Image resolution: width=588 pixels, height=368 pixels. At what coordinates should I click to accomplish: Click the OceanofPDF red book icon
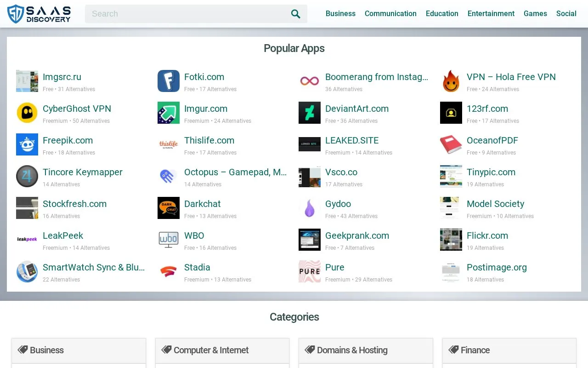tap(451, 144)
